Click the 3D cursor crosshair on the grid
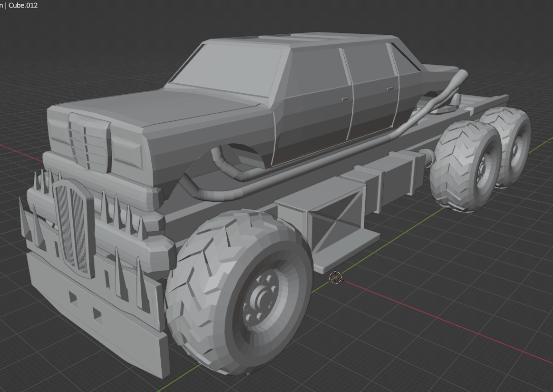 tap(335, 278)
